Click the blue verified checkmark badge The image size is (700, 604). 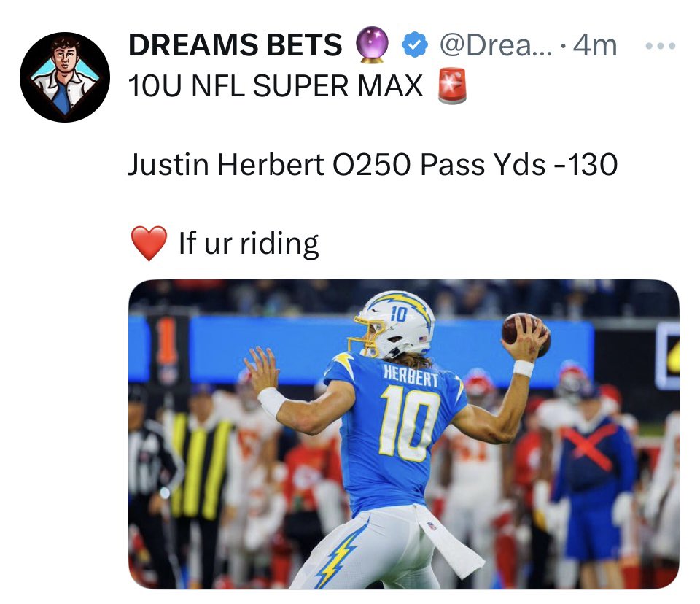pyautogui.click(x=415, y=44)
